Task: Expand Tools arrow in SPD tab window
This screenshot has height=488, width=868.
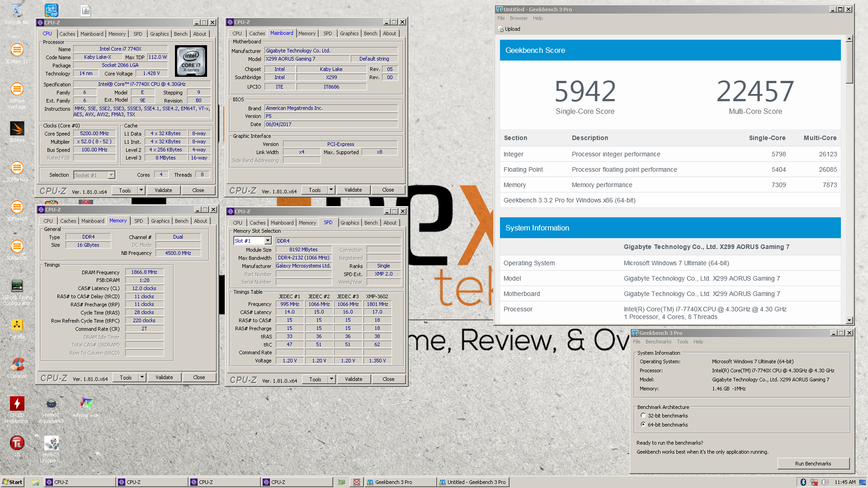Action: pos(331,379)
